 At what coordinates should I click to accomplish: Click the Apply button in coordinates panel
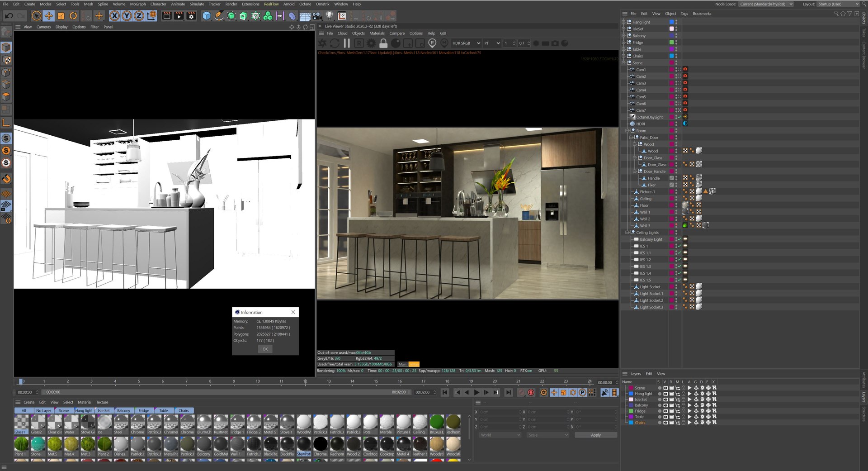tap(596, 435)
